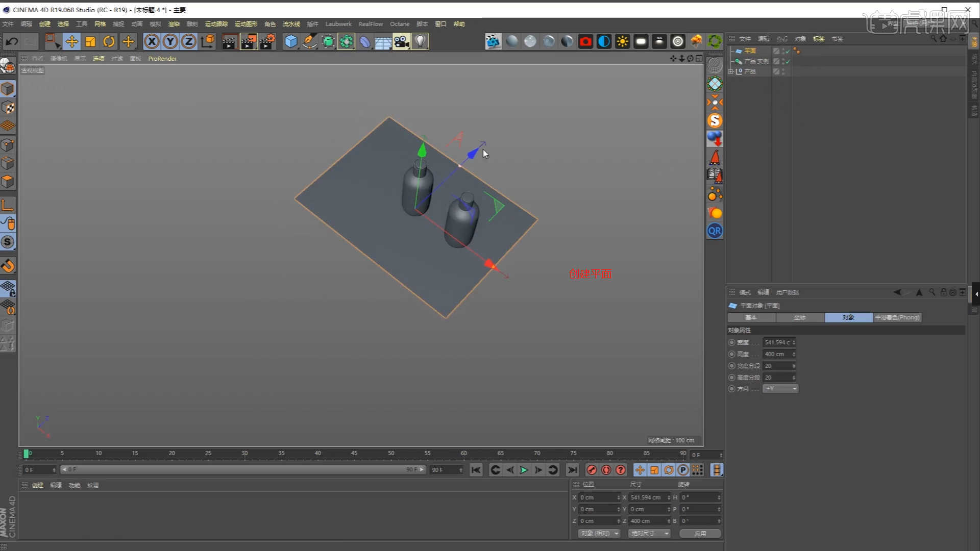Switch to the 基本 attribute tab

point(751,317)
